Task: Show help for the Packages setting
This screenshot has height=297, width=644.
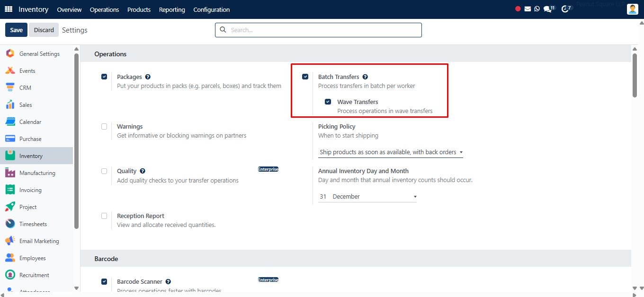Action: pyautogui.click(x=148, y=77)
